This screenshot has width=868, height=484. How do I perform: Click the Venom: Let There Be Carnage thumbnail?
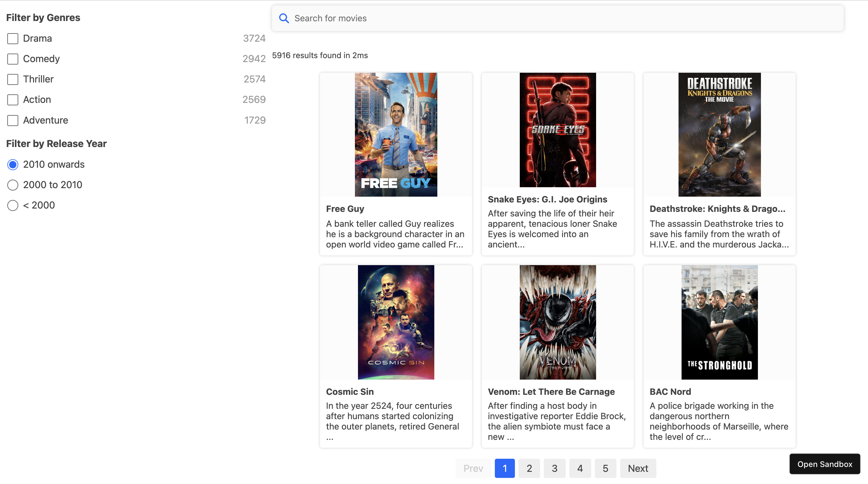[x=557, y=322]
